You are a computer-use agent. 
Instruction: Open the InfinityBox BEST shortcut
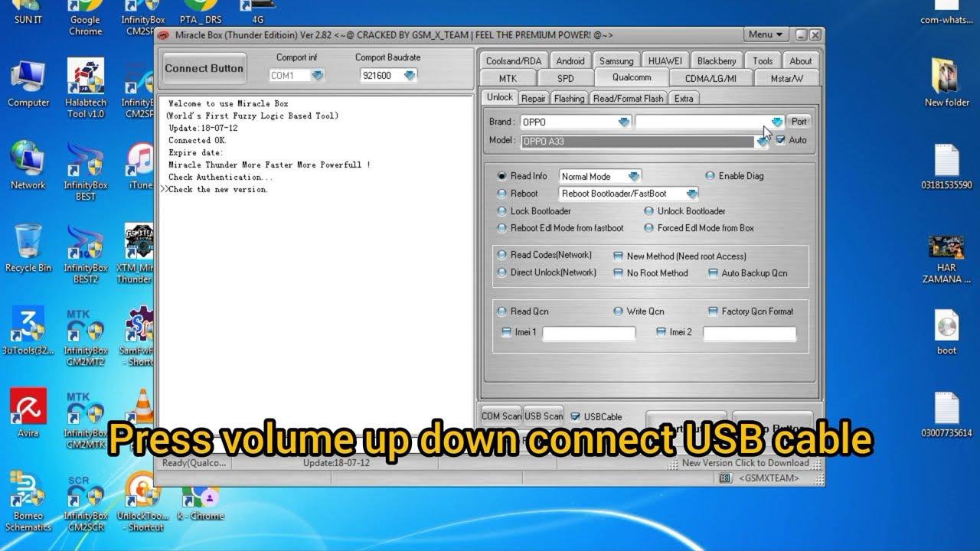coord(86,171)
